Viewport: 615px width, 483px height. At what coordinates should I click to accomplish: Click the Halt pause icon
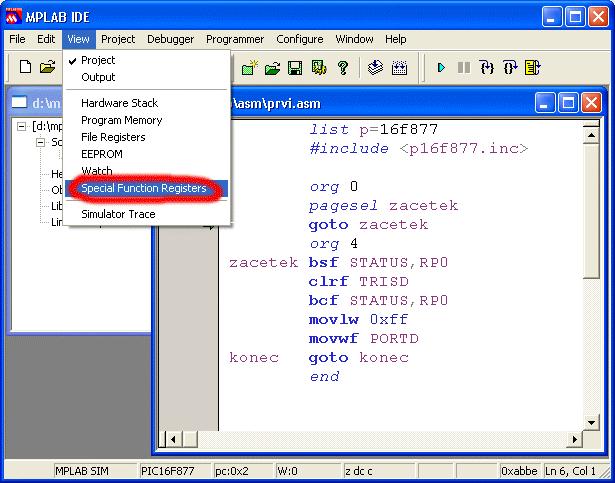click(x=464, y=67)
